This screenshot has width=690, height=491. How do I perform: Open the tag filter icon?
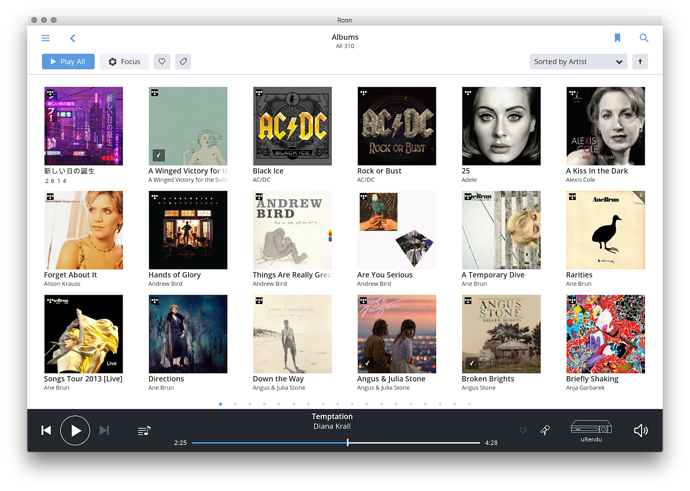[x=183, y=62]
